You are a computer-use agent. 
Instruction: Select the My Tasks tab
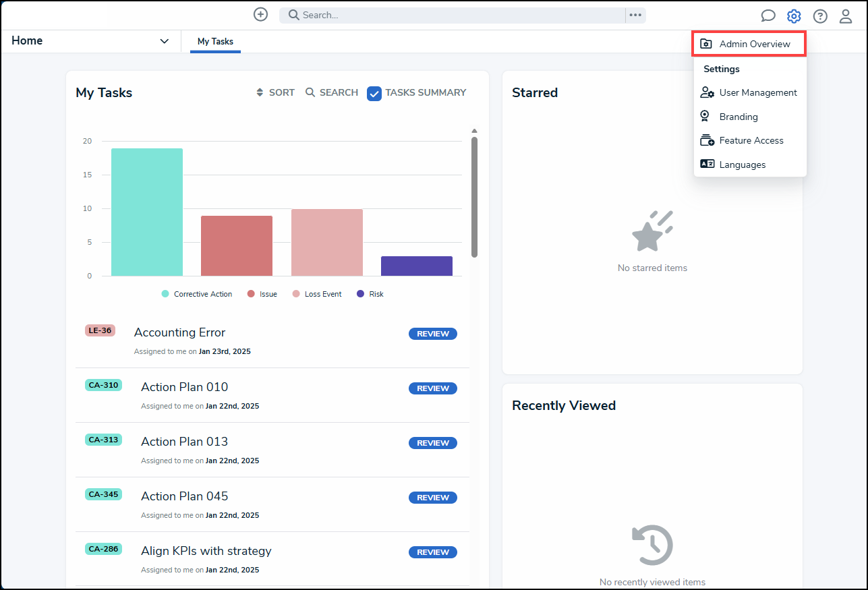[214, 41]
